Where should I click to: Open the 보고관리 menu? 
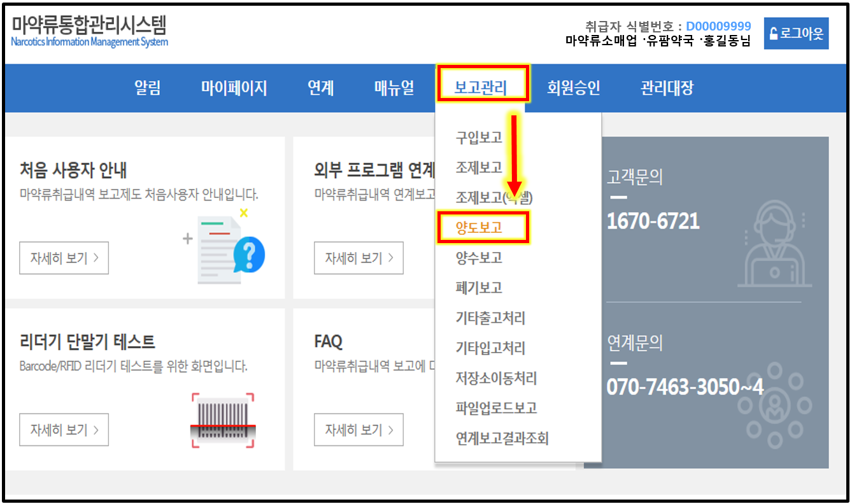click(x=481, y=88)
